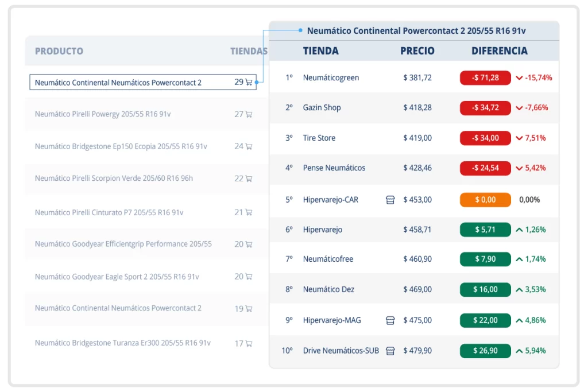Click the green $ 26,90 difference badge
The width and height of the screenshot is (588, 392).
coord(485,351)
